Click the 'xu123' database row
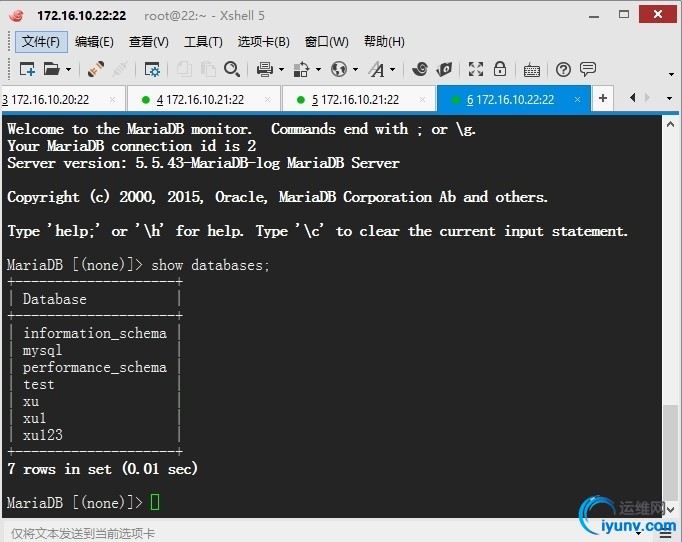682x542 pixels. (x=95, y=435)
